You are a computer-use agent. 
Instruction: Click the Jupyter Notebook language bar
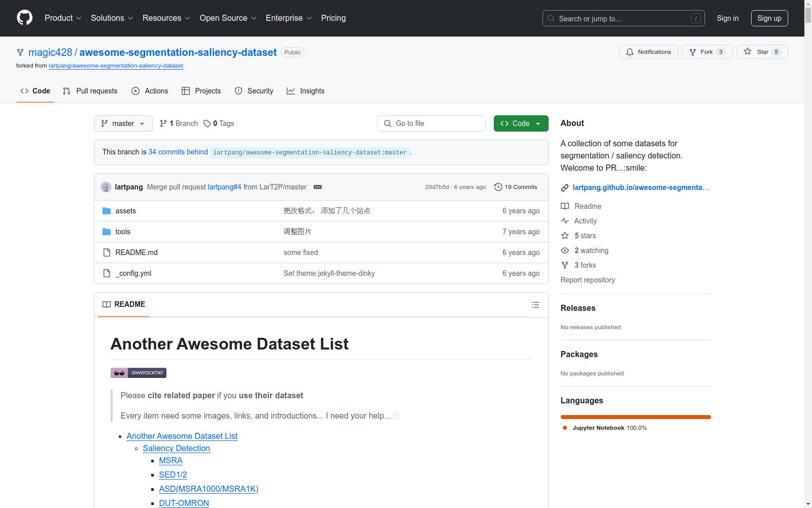pyautogui.click(x=636, y=417)
